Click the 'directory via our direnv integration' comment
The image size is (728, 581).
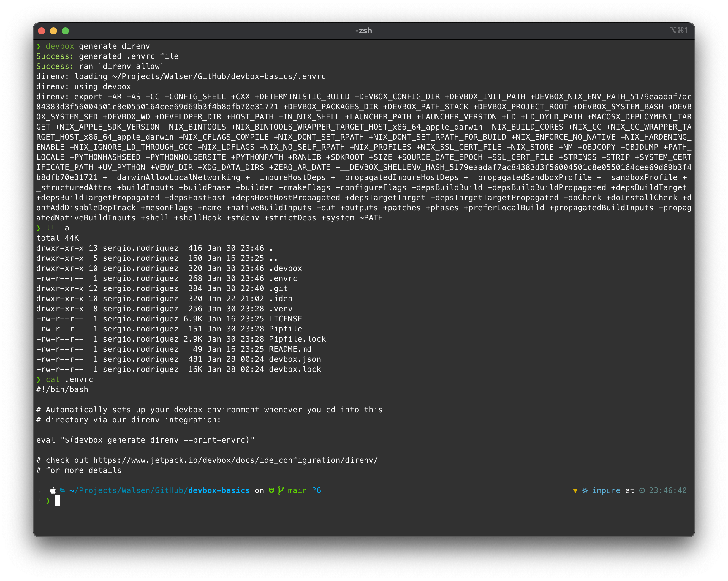pyautogui.click(x=129, y=419)
